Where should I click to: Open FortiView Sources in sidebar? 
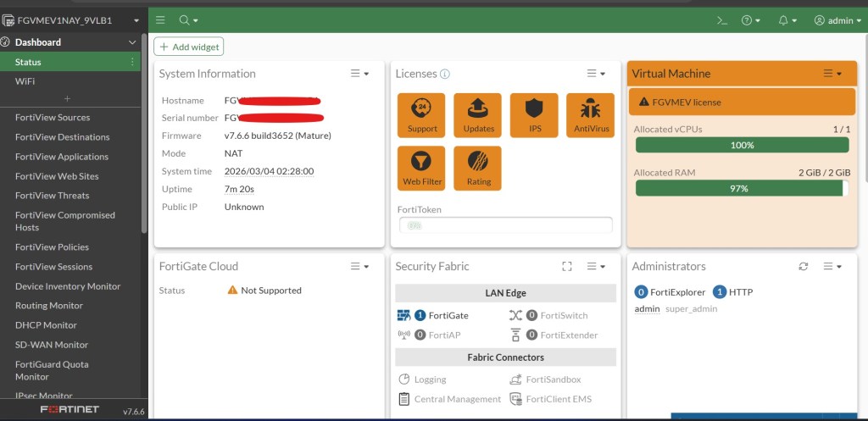[x=53, y=118]
